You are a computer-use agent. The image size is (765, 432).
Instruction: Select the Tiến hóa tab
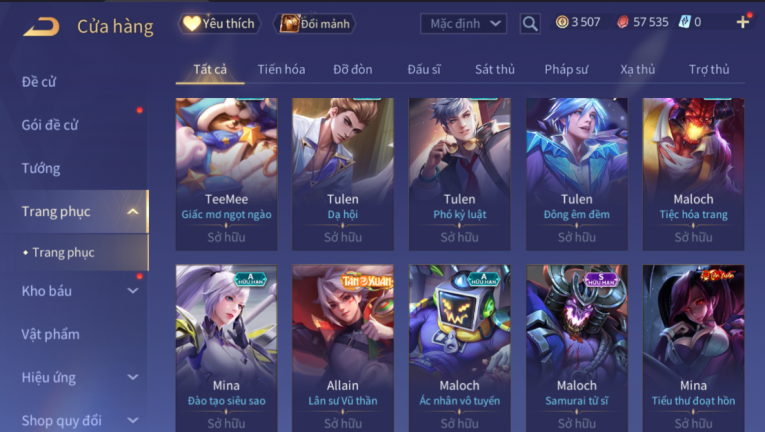[x=282, y=69]
